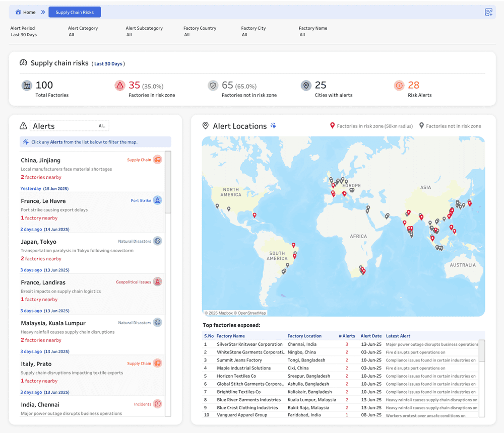Click the Home house icon in breadcrumb

(x=18, y=12)
